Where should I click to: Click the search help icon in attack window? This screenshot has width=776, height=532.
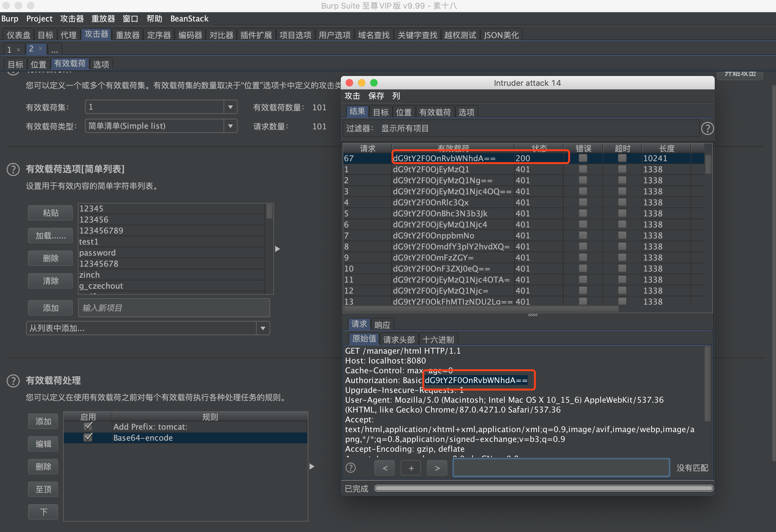(x=350, y=468)
